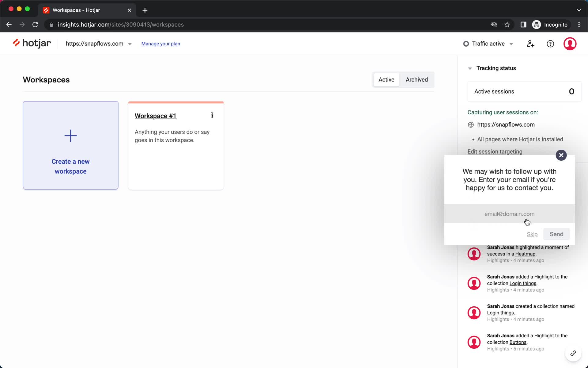This screenshot has height=368, width=588.
Task: Click the user profile avatar icon
Action: [570, 44]
